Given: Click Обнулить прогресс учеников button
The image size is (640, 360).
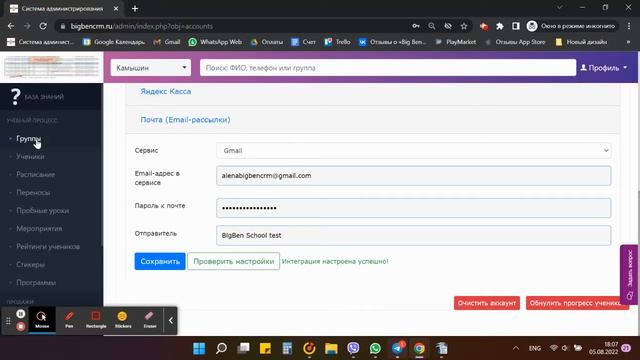Looking at the screenshot, I should [x=577, y=303].
